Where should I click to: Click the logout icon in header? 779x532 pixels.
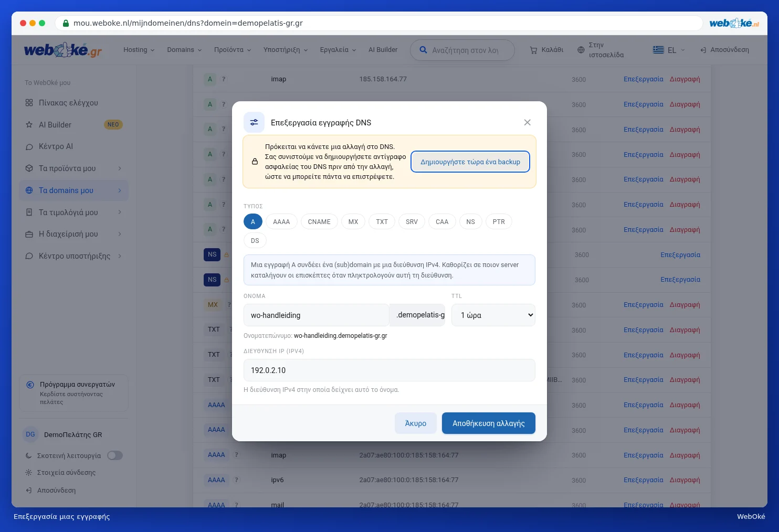click(703, 50)
